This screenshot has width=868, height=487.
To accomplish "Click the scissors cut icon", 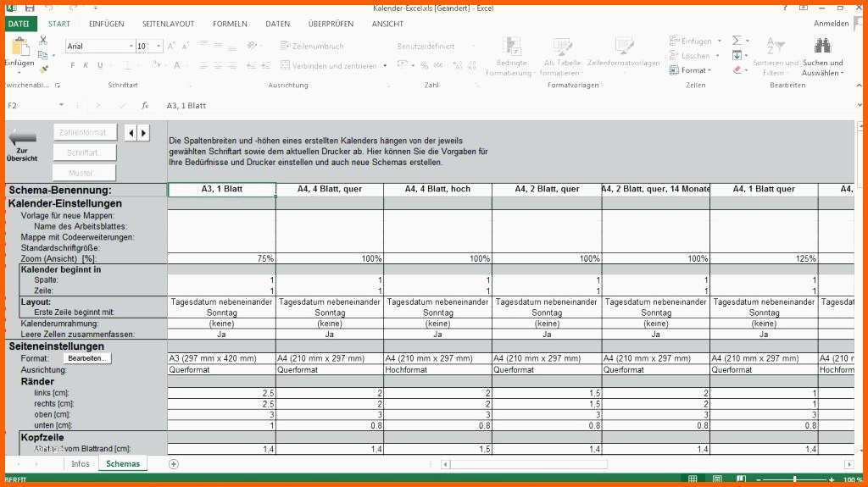I will (43, 41).
